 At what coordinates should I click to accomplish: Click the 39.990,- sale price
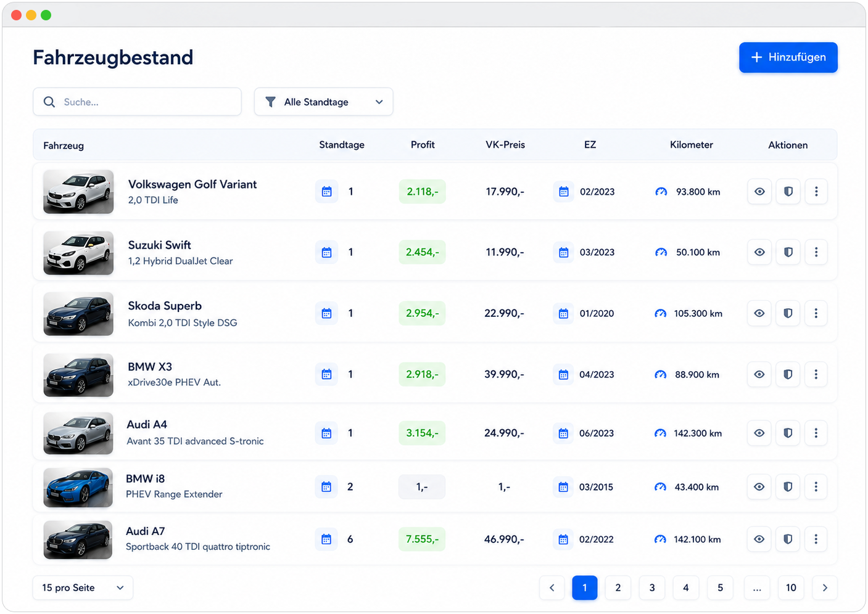[504, 374]
